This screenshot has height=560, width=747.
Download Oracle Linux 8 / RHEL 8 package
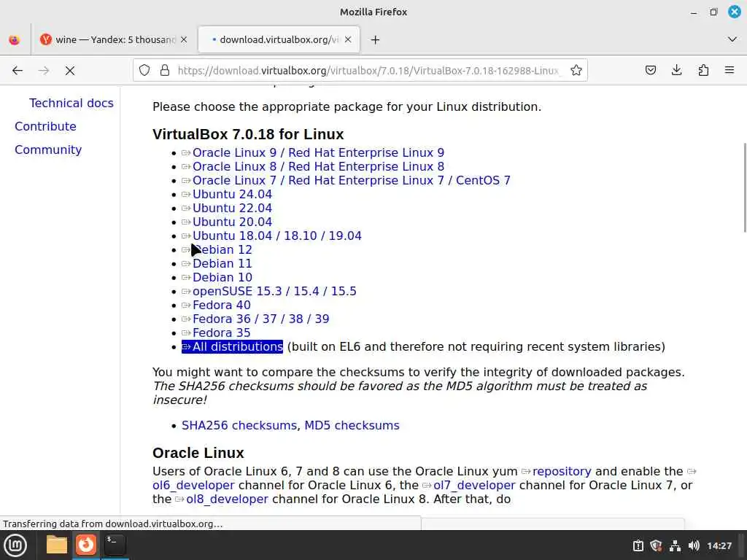click(x=318, y=167)
